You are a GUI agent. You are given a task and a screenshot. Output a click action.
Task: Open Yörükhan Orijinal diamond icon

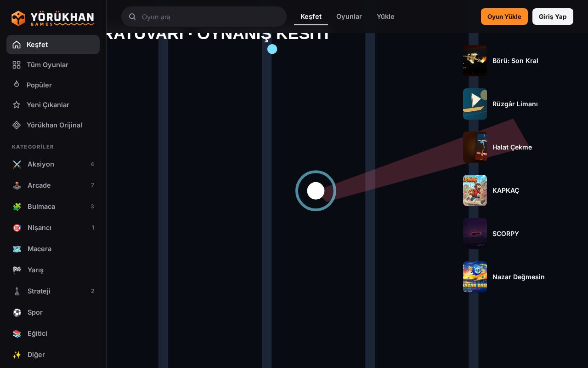[x=17, y=125]
